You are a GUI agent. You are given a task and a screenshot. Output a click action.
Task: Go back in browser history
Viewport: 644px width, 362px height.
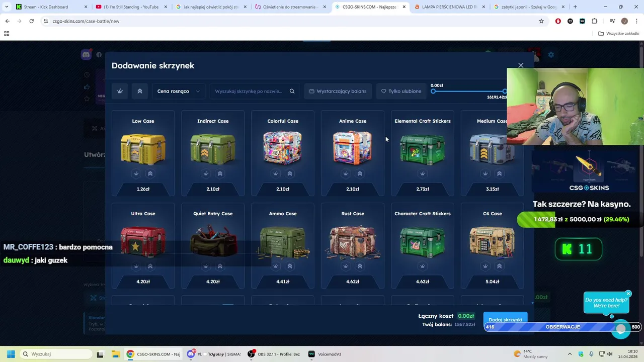[x=7, y=21]
